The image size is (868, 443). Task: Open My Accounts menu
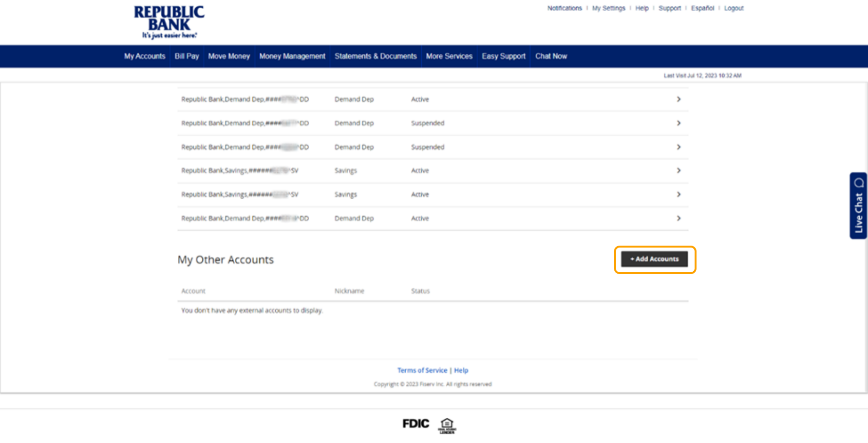144,56
